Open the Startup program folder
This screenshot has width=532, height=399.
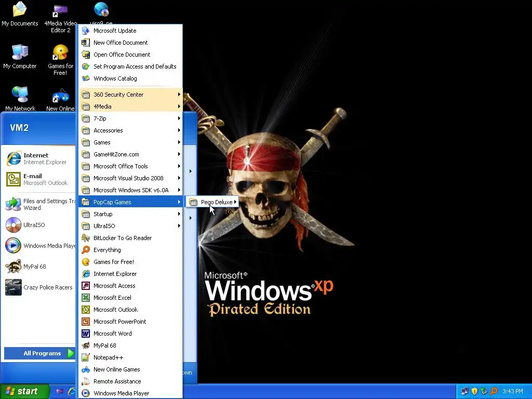130,214
